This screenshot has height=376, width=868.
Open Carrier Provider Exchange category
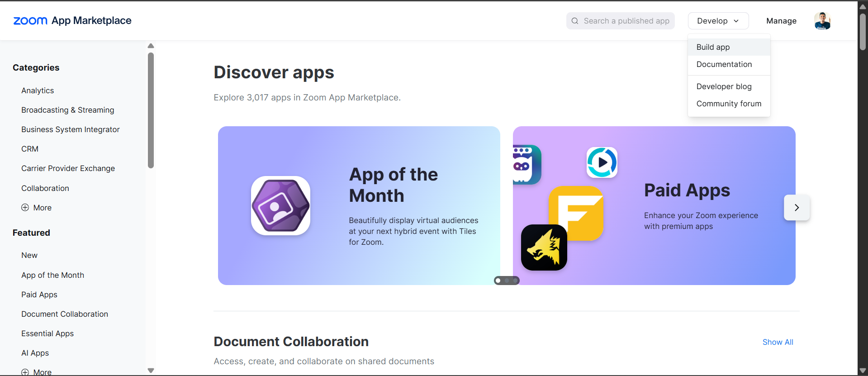(68, 168)
